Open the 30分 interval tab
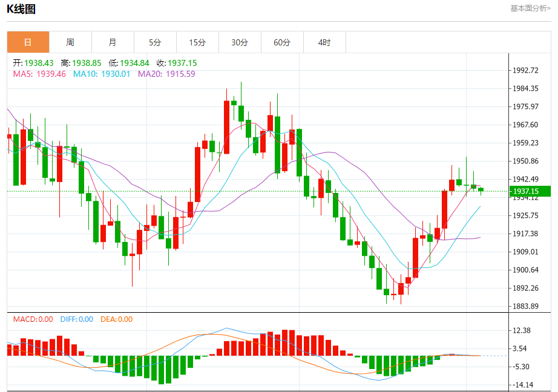558x392 pixels. point(240,42)
